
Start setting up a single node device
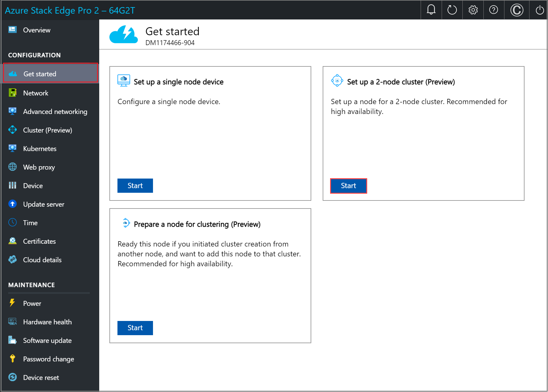click(135, 185)
